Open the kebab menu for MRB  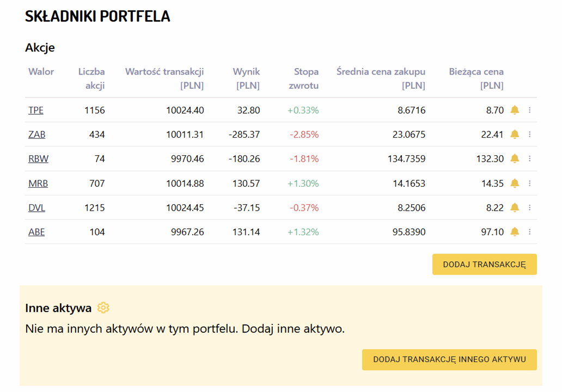pos(530,183)
